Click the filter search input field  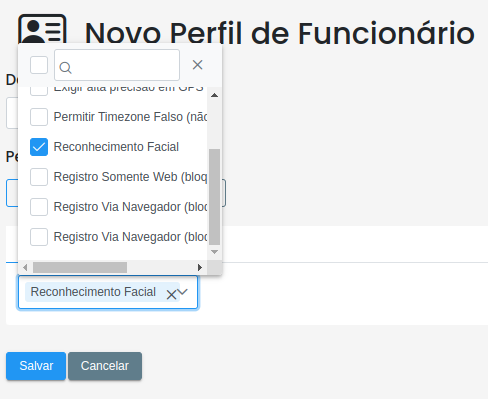tap(117, 65)
